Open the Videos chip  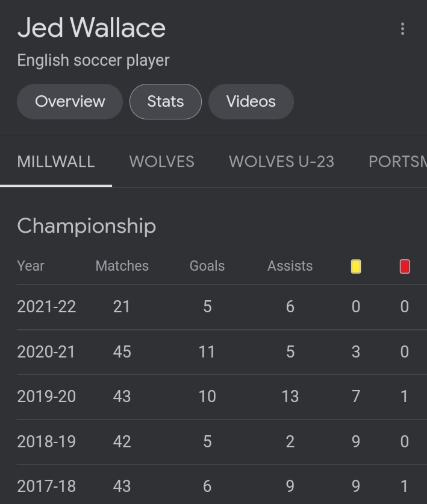pos(251,101)
